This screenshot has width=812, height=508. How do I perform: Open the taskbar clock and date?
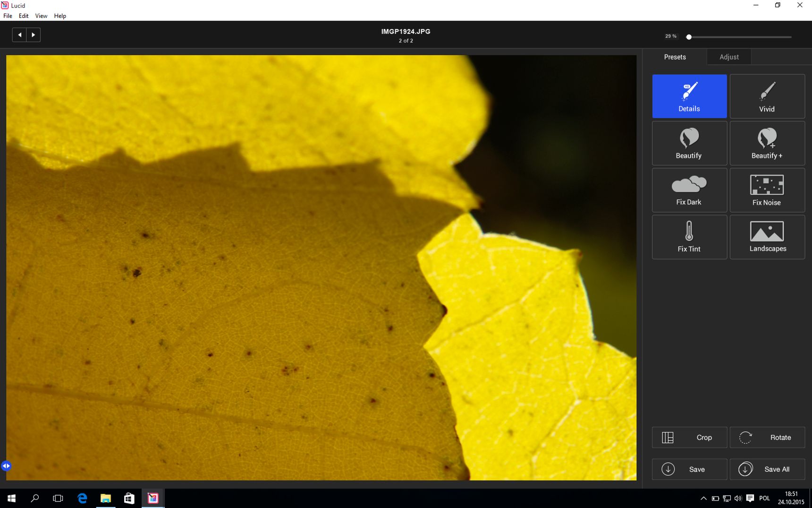[x=791, y=498]
